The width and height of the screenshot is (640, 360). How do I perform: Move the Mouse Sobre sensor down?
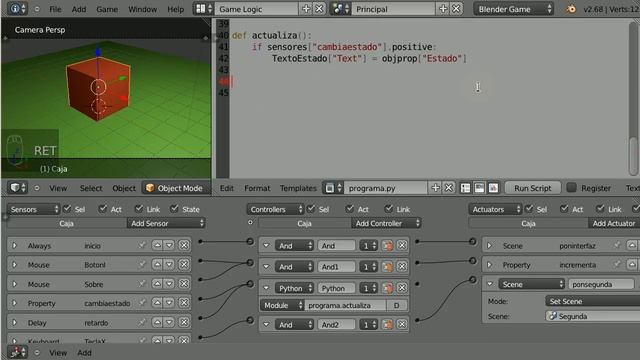click(169, 283)
